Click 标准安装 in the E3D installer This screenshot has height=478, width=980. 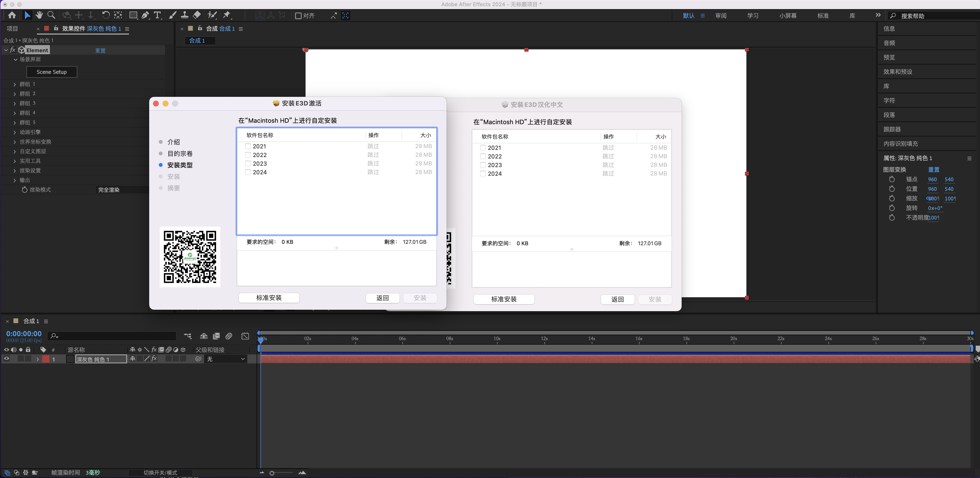269,298
